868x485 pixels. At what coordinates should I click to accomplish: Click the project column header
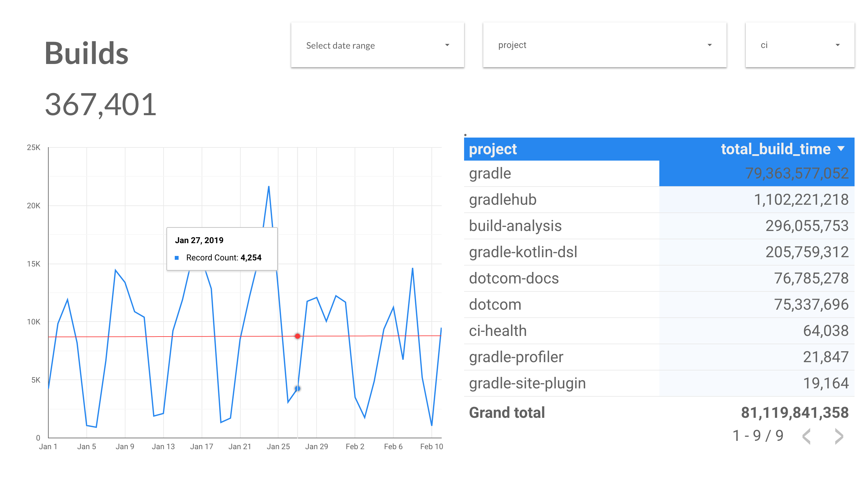[x=493, y=149]
